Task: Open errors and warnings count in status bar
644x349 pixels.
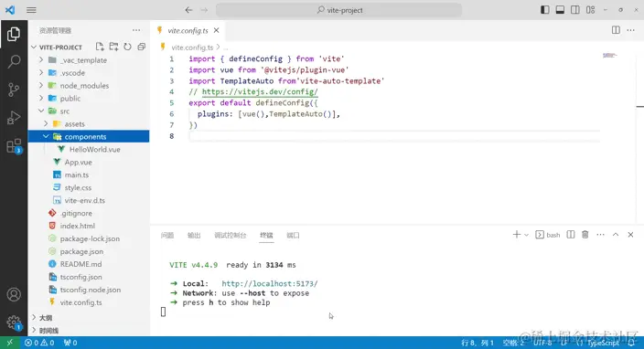Action: (39, 343)
